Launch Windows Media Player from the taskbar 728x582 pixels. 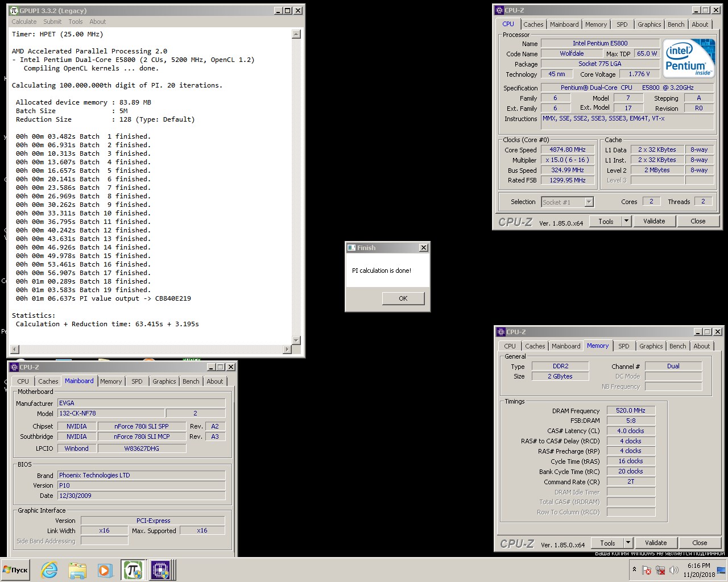[x=104, y=569]
